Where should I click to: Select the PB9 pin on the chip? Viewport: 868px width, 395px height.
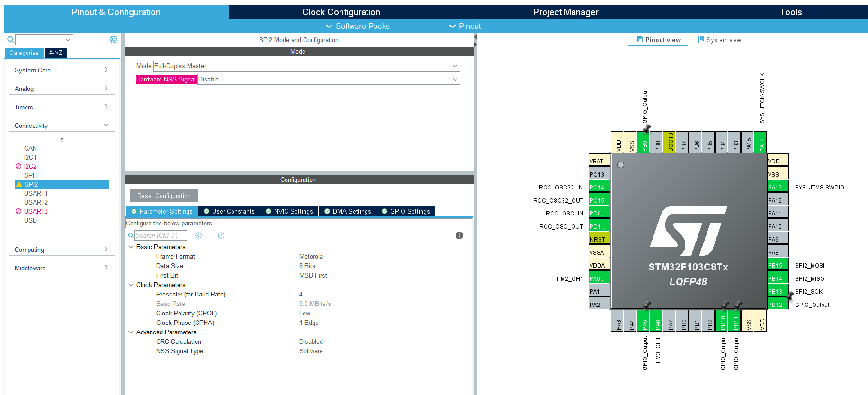pyautogui.click(x=643, y=142)
